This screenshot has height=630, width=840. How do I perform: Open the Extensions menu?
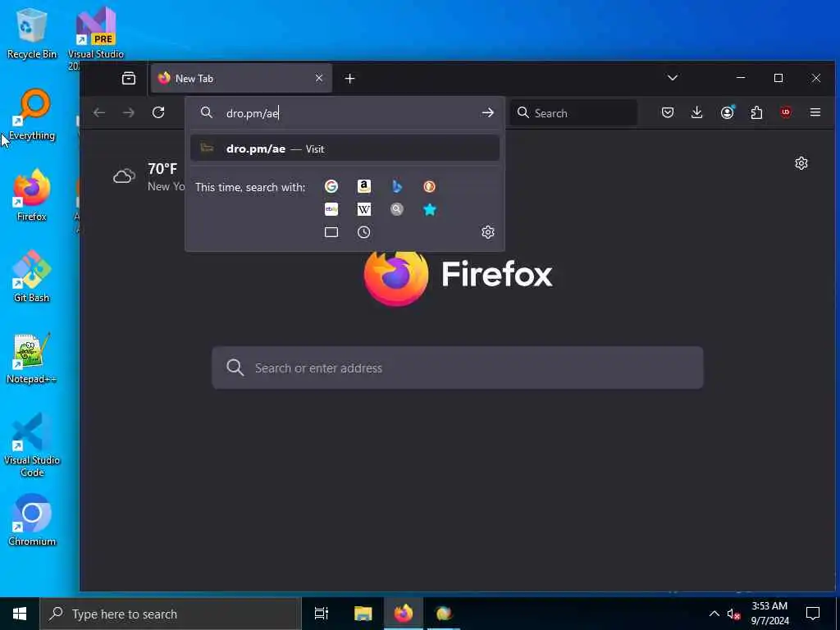(756, 112)
